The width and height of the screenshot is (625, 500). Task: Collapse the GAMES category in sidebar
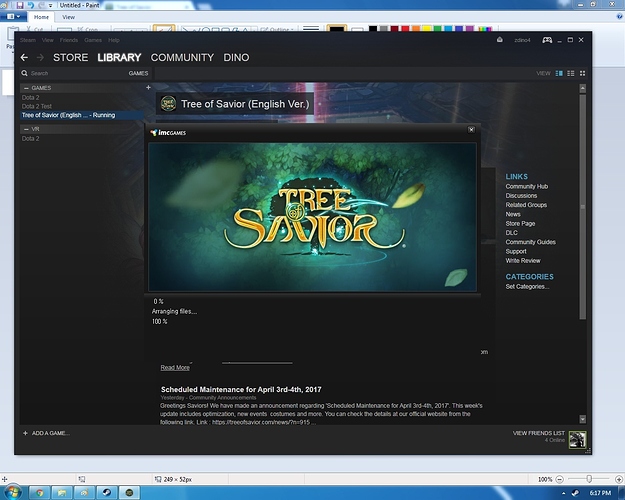[26, 88]
